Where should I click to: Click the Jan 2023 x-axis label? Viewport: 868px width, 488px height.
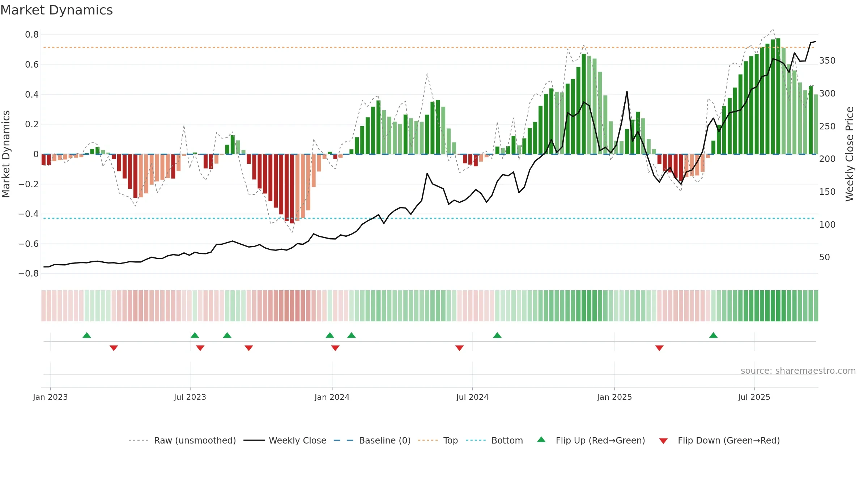[50, 397]
